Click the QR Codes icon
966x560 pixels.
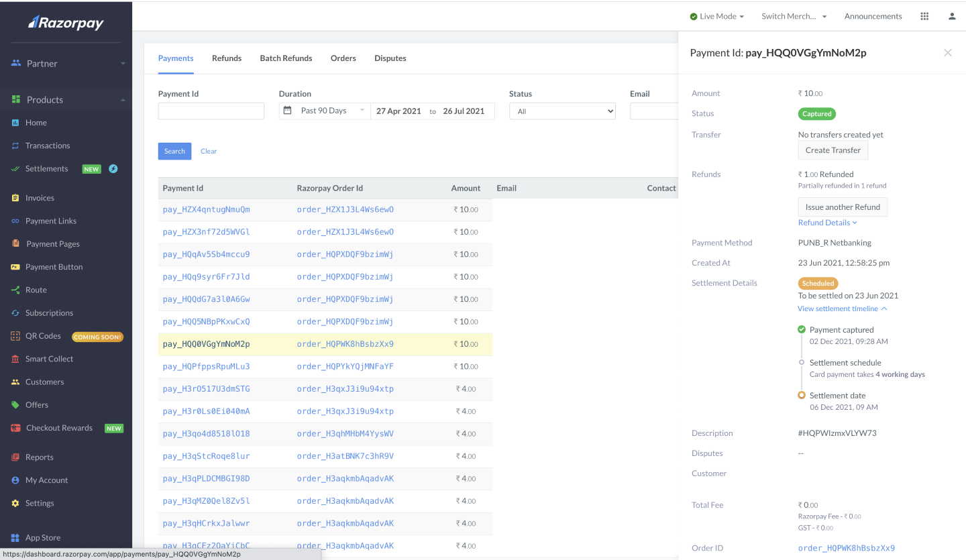point(15,336)
